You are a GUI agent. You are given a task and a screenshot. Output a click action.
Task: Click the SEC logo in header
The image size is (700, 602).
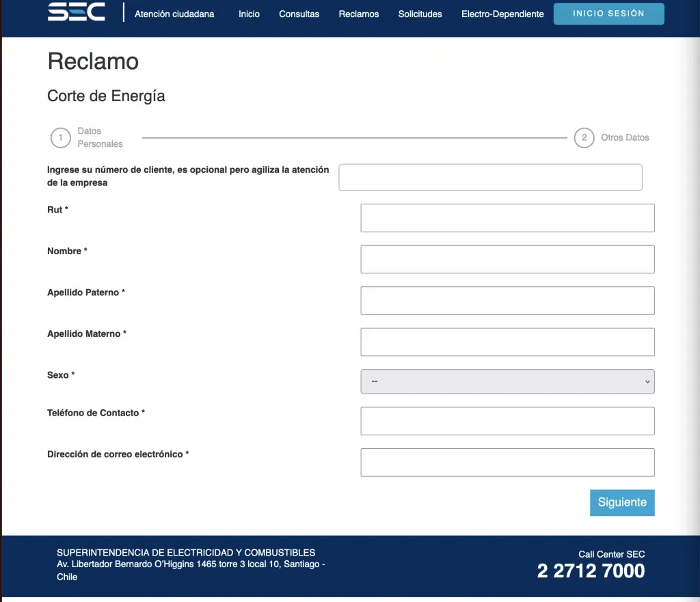point(76,12)
